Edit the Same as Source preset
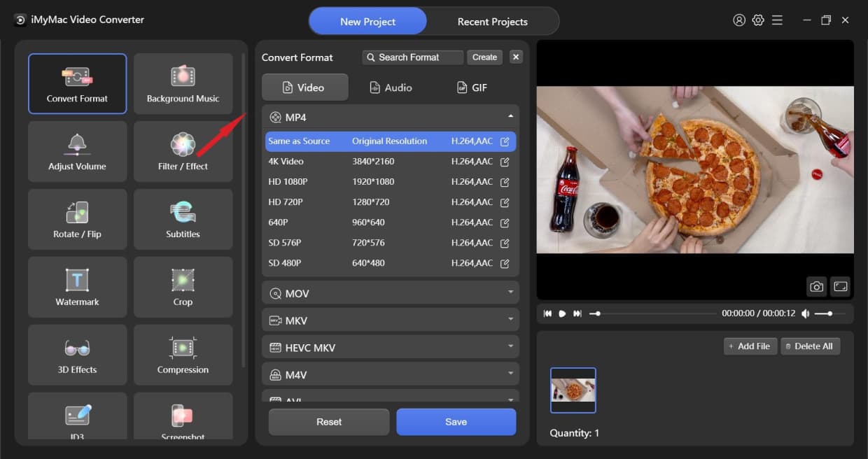The height and width of the screenshot is (459, 868). pos(505,141)
